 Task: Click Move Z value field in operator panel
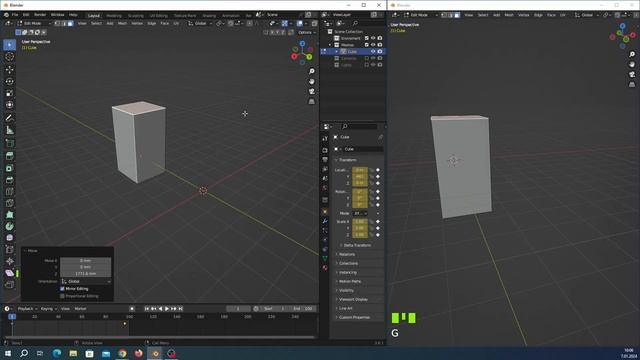tap(86, 273)
